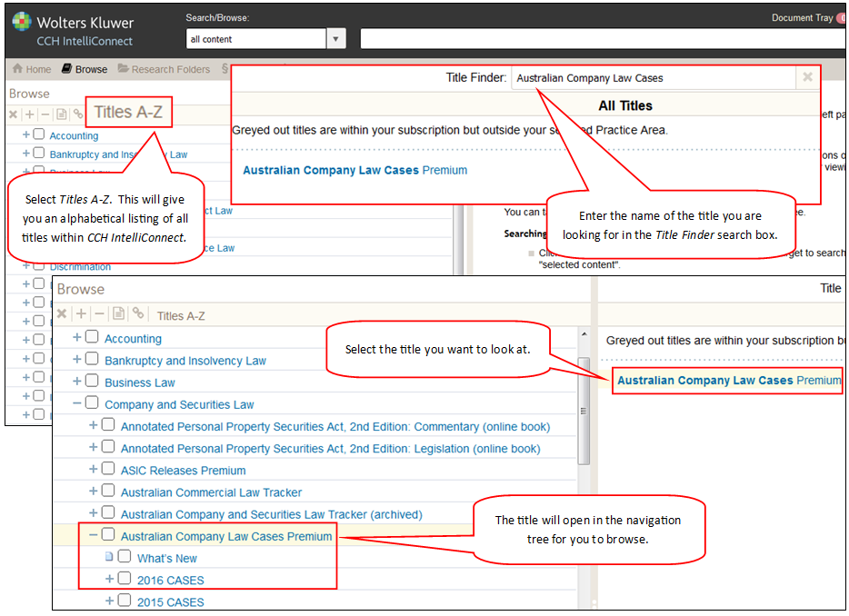The height and width of the screenshot is (616, 849).
Task: Select Titles A-Z in the enlarged Browse toolbar
Action: click(181, 315)
